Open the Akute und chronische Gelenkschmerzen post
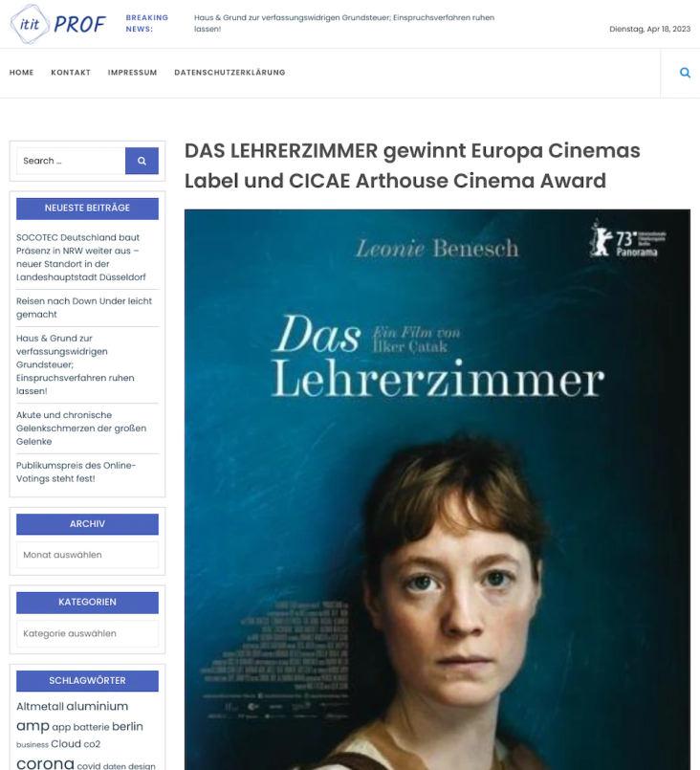Viewport: 700px width, 770px height. pos(81,429)
